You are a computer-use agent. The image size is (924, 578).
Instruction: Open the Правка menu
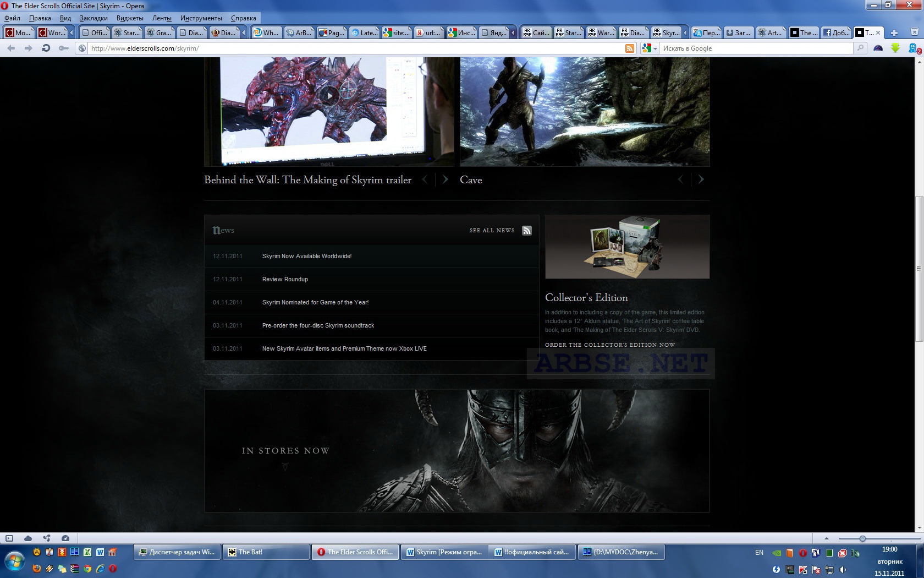(x=40, y=18)
